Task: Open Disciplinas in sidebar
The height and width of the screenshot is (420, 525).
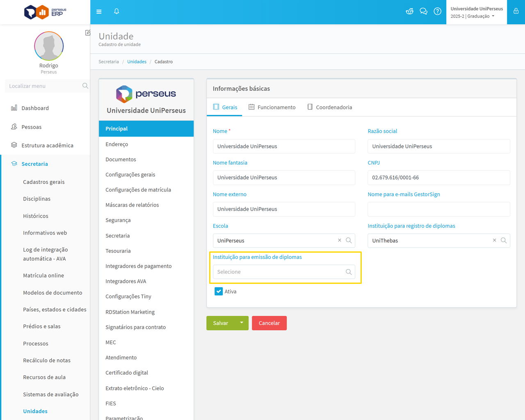Action: pyautogui.click(x=37, y=199)
